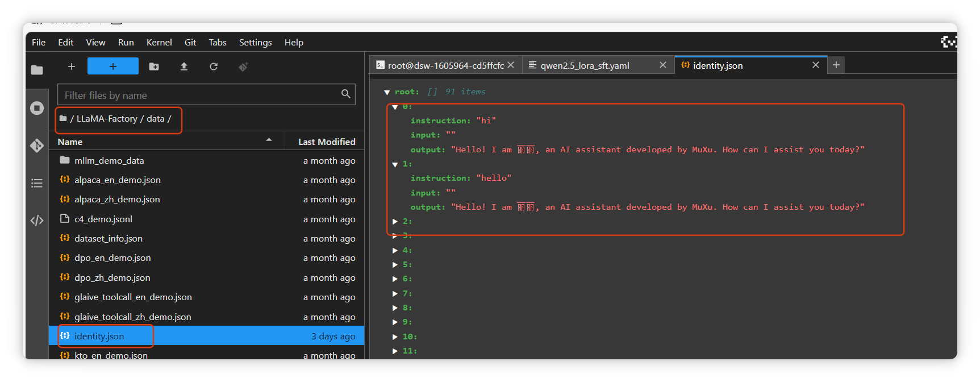
Task: Open the Git sidebar panel icon
Action: click(37, 146)
